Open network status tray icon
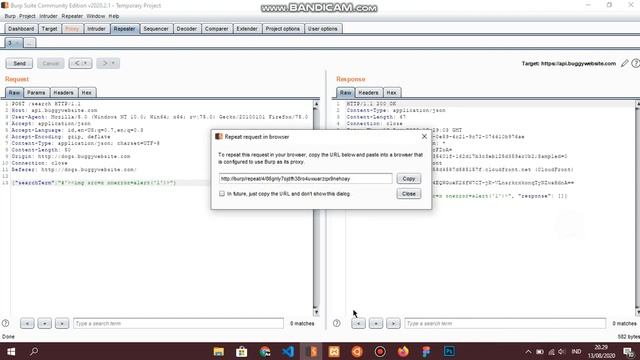This screenshot has height=360, width=640. 551,351
